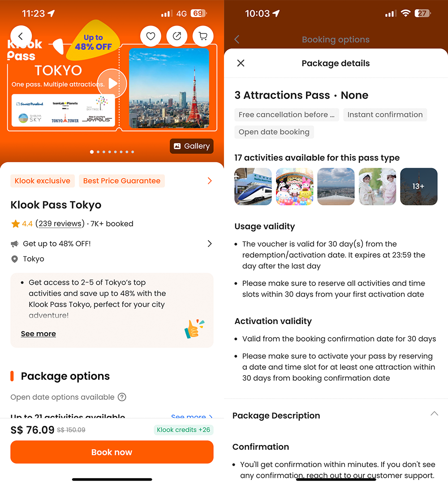Viewport: 448px width, 485px height.
Task: Tap the Free cancellation before tag
Action: click(x=287, y=115)
